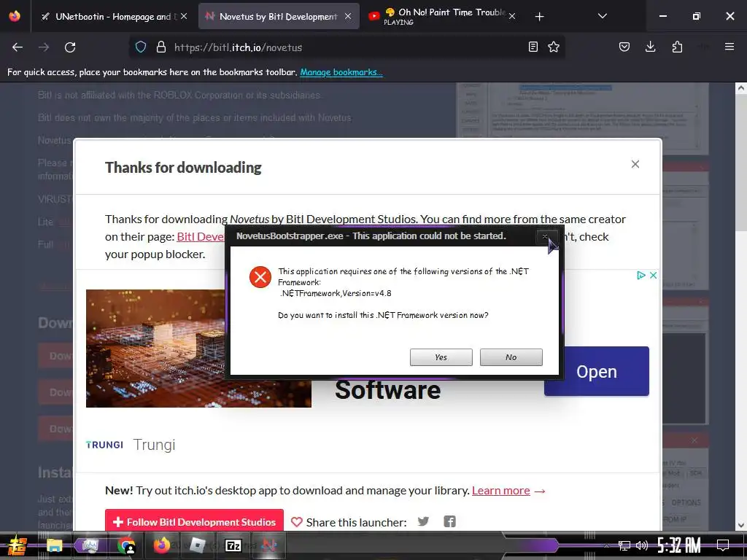This screenshot has height=560, width=747.
Task: Open 7-Zip from the taskbar
Action: pyautogui.click(x=233, y=545)
